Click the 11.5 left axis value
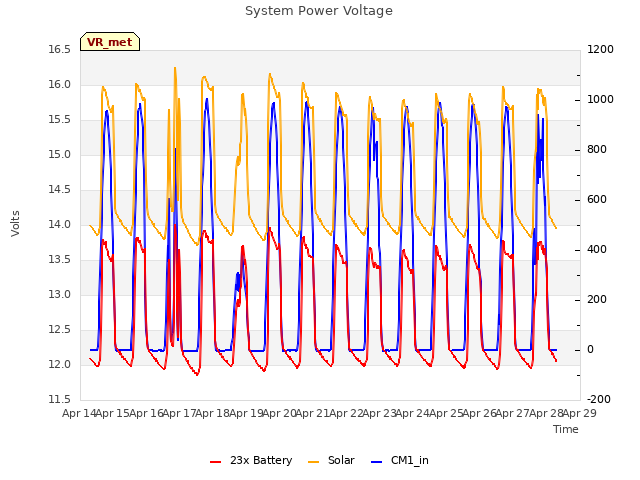 60,400
